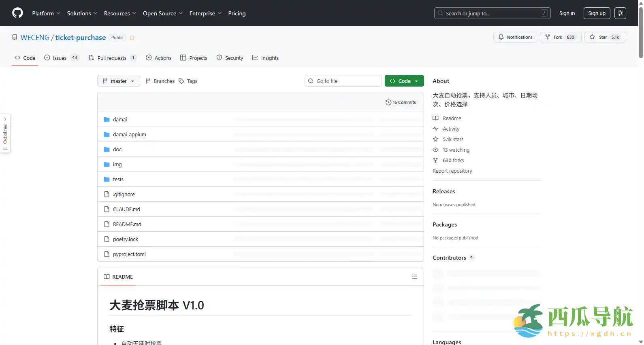The image size is (644, 345).
Task: Open the 16 Commits history
Action: (401, 102)
